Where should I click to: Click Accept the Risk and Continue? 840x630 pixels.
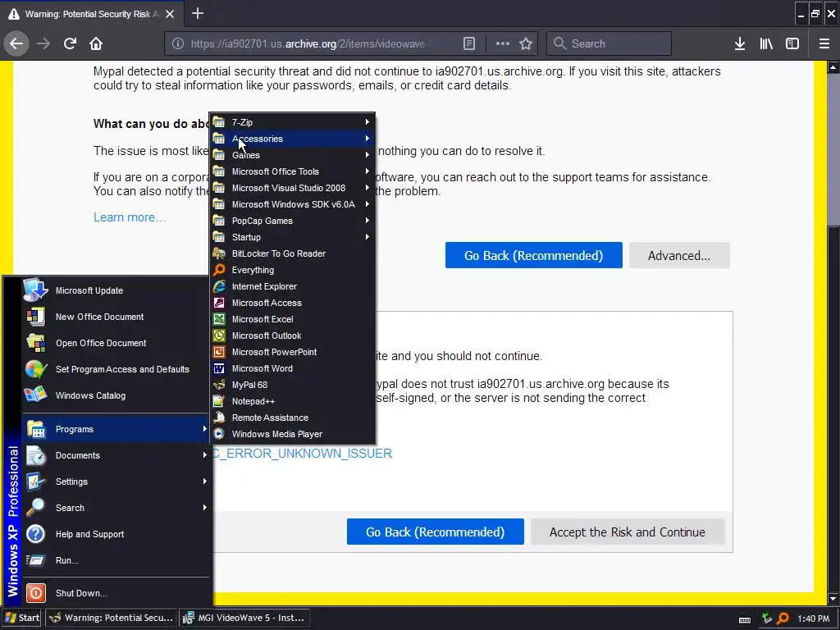click(x=628, y=532)
